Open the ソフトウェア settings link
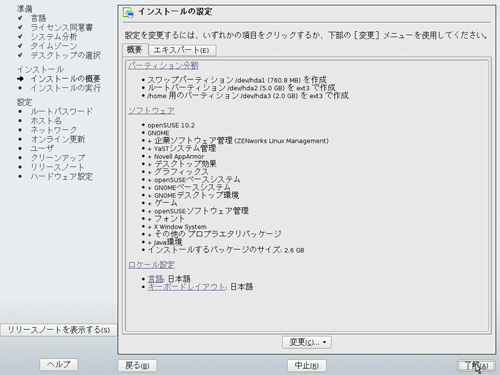The height and width of the screenshot is (375, 500). click(151, 111)
